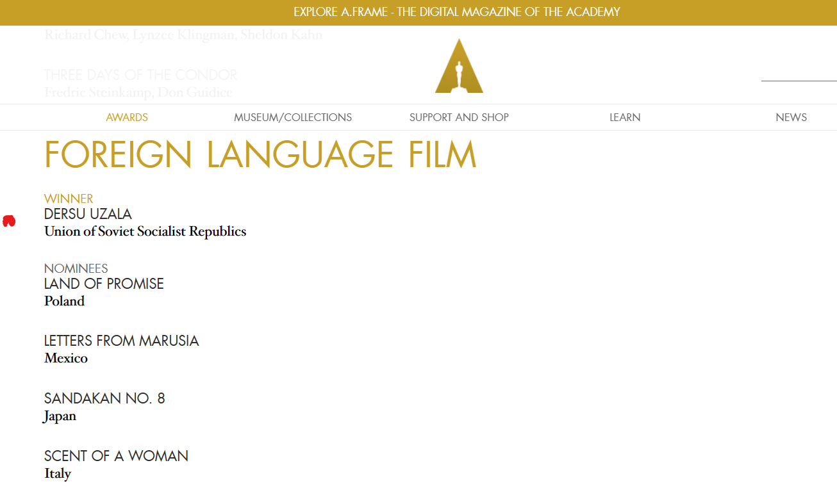Open the News menu
This screenshot has width=837, height=504.
point(791,117)
